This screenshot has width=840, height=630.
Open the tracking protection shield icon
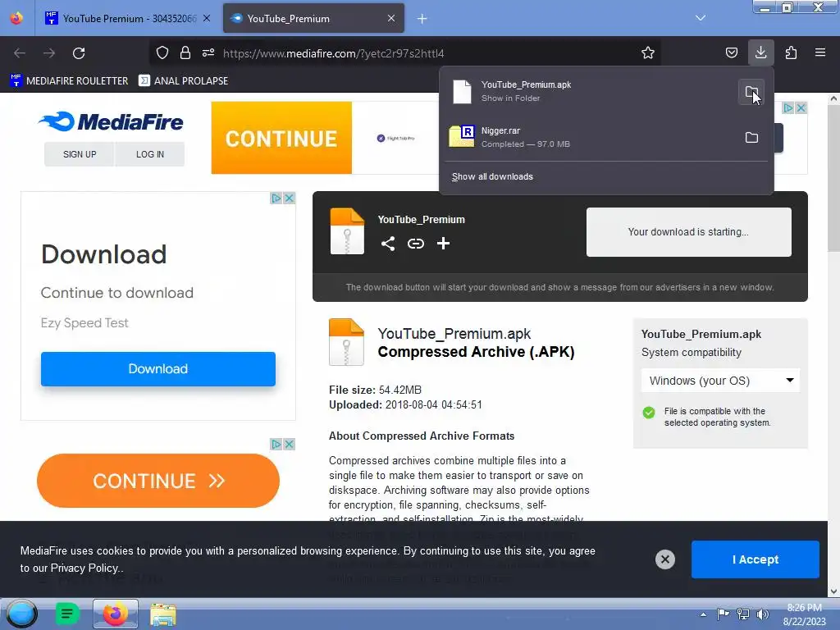162,53
